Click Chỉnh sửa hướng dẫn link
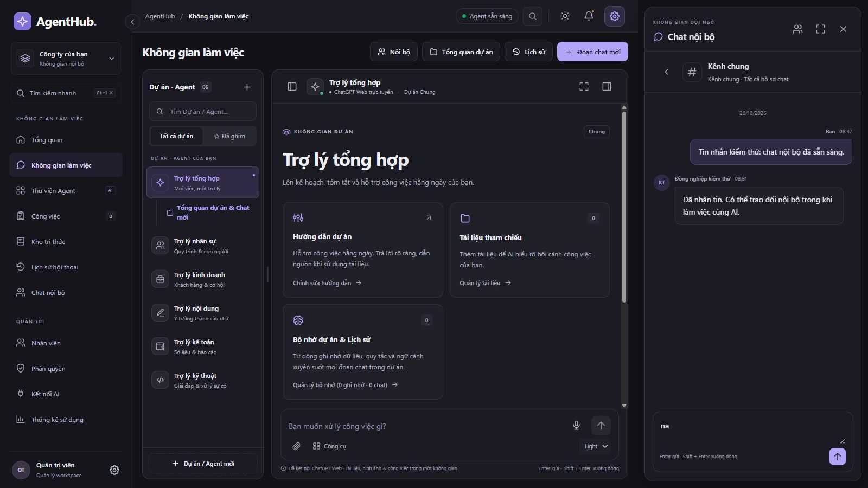The image size is (868, 488). (x=327, y=283)
